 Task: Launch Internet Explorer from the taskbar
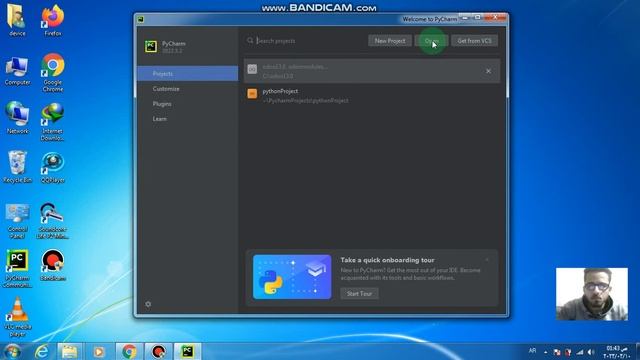[x=41, y=351]
